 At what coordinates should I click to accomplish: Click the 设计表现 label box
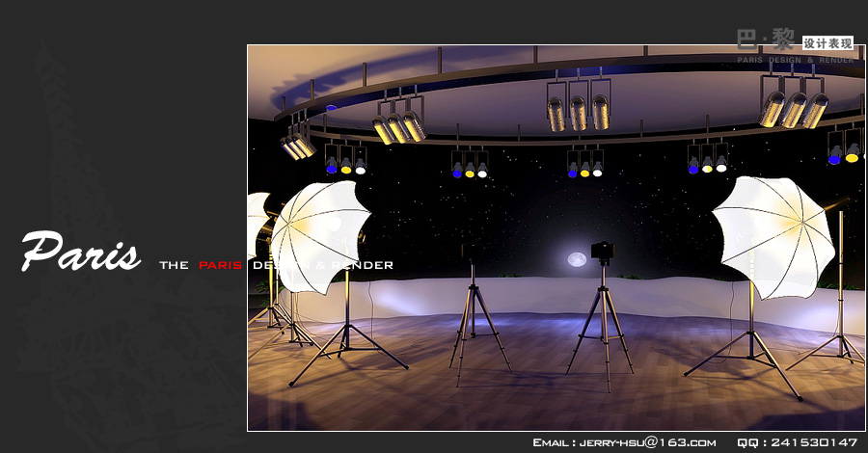tap(827, 43)
